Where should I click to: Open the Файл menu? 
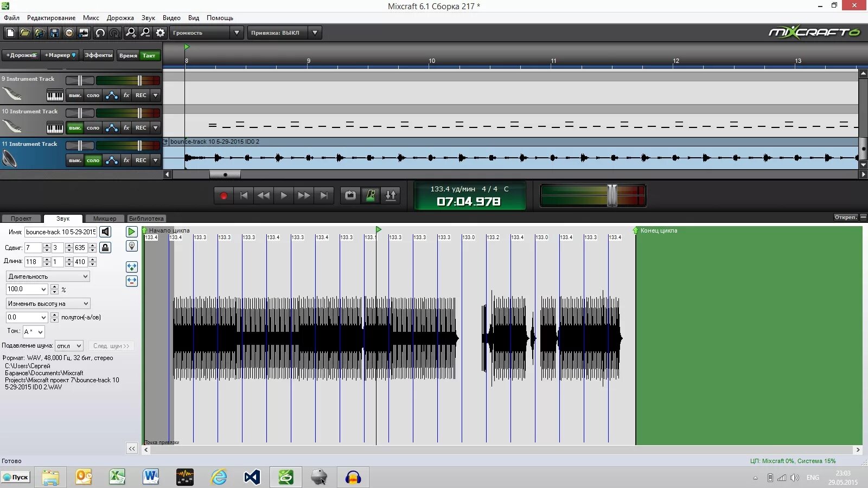[x=11, y=18]
